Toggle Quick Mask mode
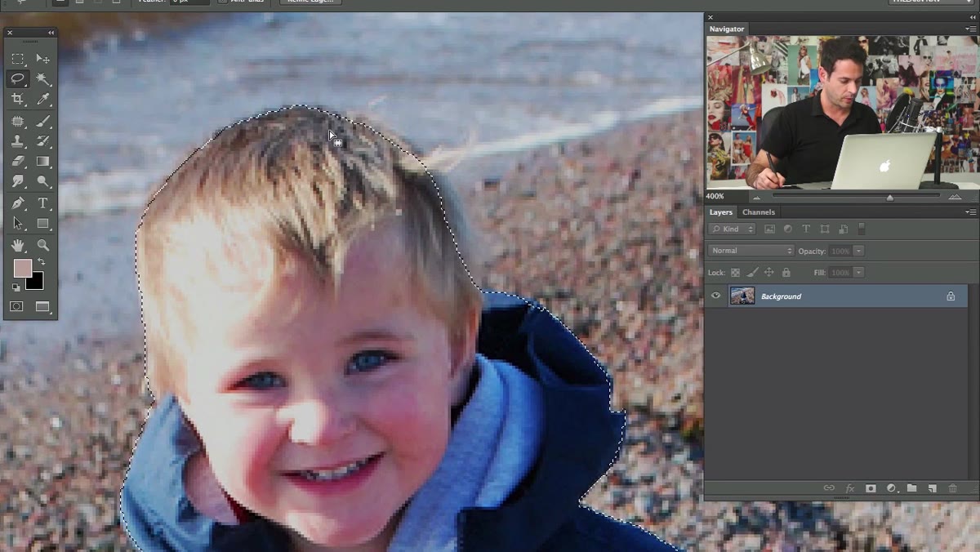980x552 pixels. [17, 307]
